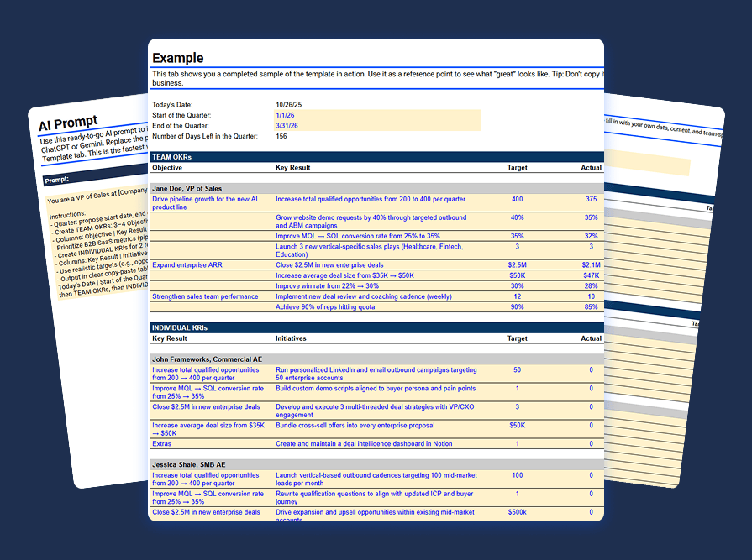Select actual cell 375
The height and width of the screenshot is (560, 752).
click(591, 199)
